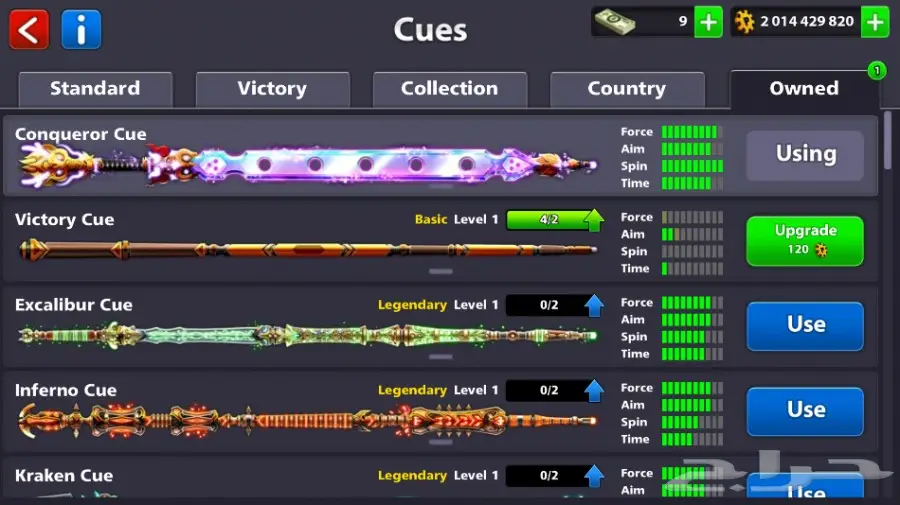Add cash with the green plus button
The width and height of the screenshot is (900, 505).
coord(708,22)
